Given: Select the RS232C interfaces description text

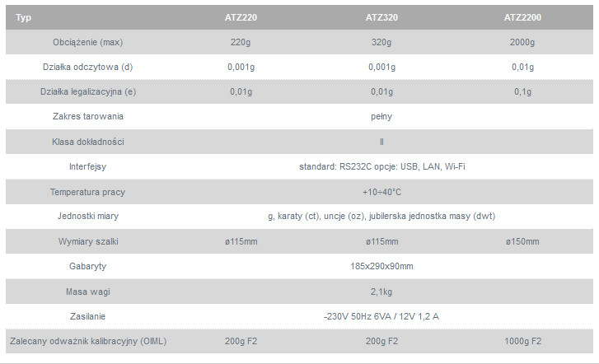Looking at the screenshot, I should (x=381, y=166).
